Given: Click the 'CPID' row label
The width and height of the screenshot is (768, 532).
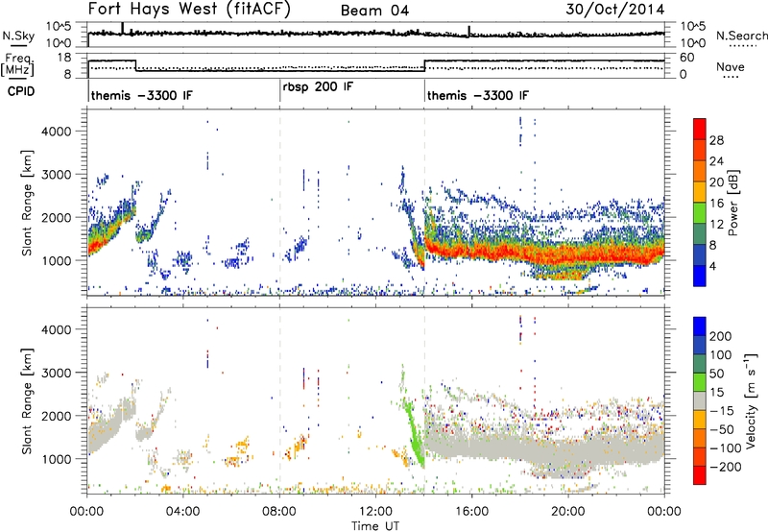Looking at the screenshot, I should click(x=21, y=91).
